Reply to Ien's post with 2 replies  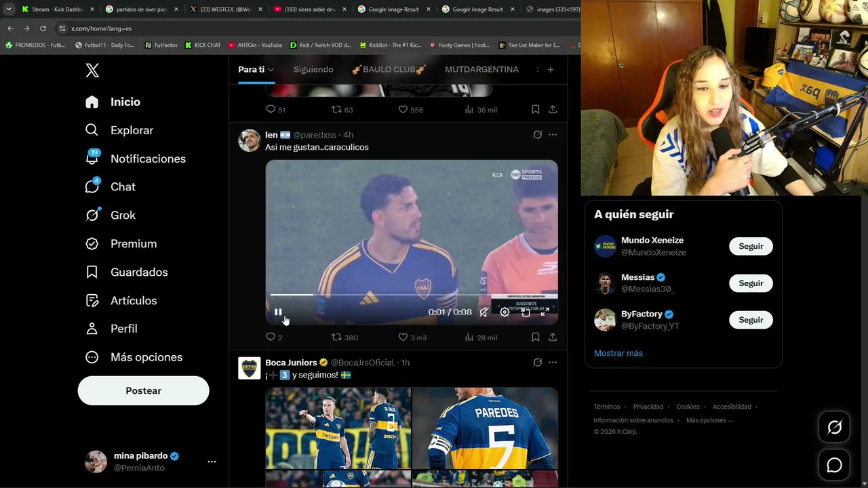point(274,337)
